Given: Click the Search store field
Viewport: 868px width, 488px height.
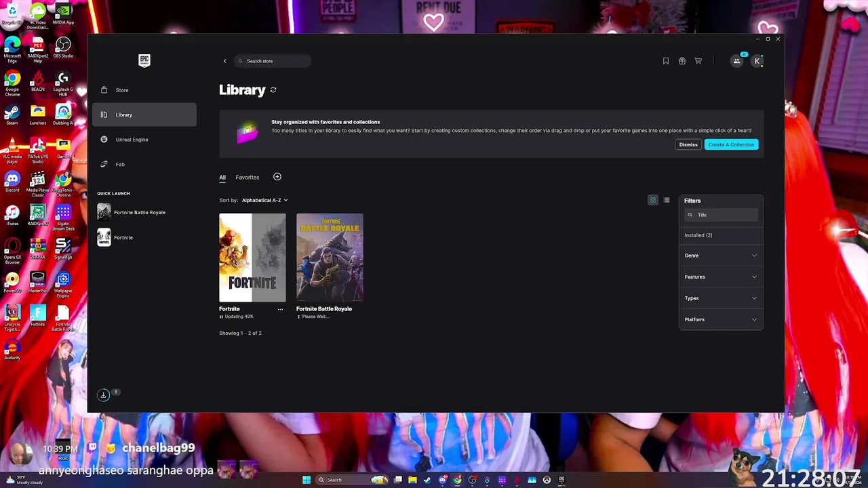Looking at the screenshot, I should 273,61.
